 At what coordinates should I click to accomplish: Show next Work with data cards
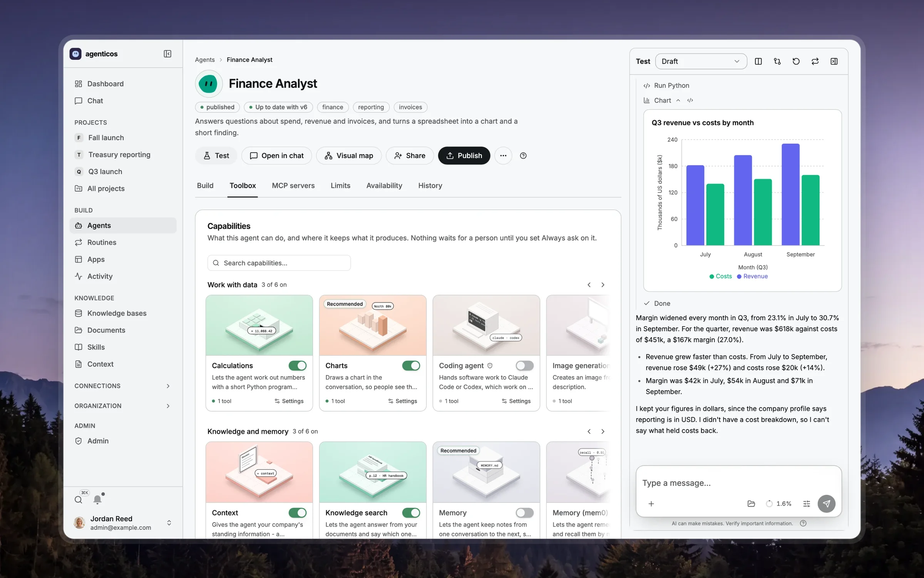click(603, 285)
